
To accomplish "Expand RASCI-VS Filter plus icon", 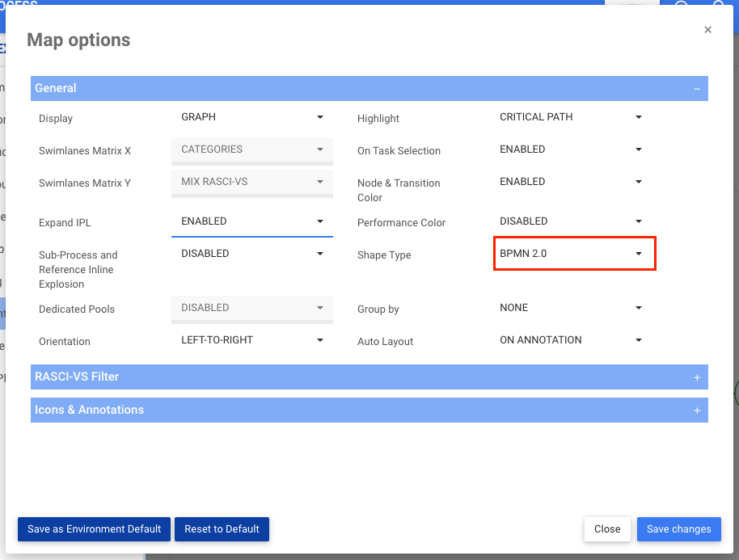I will 697,377.
